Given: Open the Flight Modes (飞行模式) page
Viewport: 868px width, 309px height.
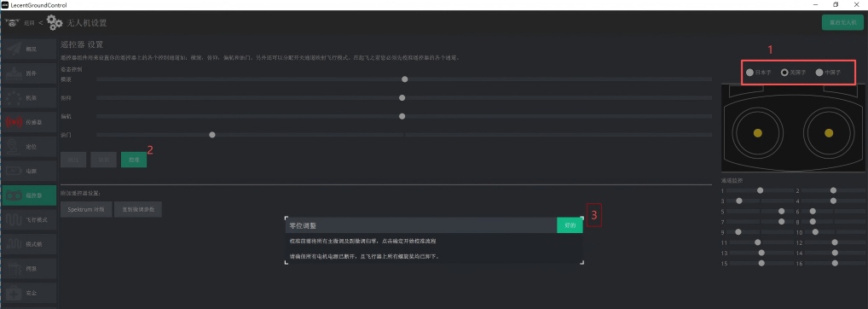Looking at the screenshot, I should pyautogui.click(x=29, y=220).
